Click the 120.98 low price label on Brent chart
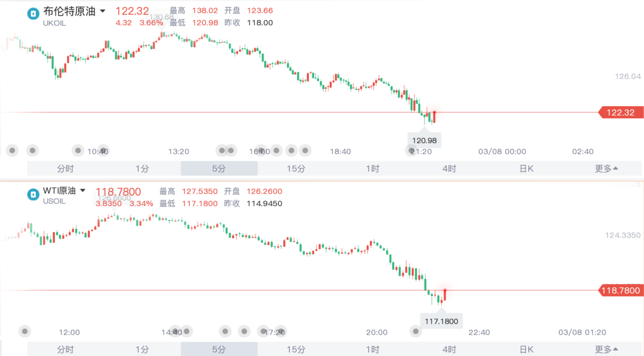644x356 pixels. tap(425, 140)
